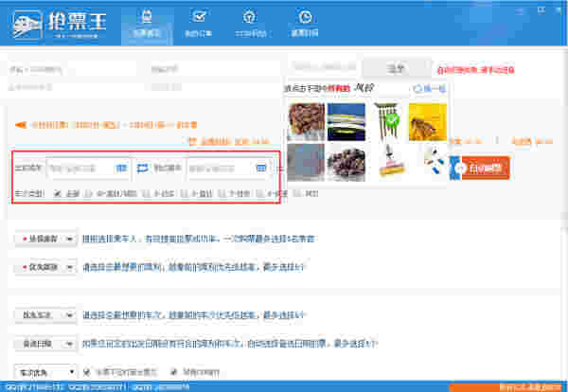The height and width of the screenshot is (392, 568).
Task: Expand the alternate date dropdown
Action: 45,344
